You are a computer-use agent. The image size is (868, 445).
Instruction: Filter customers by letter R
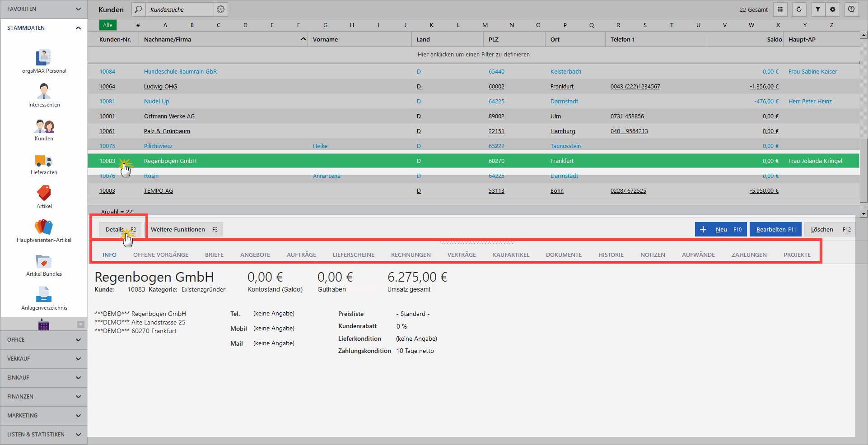(618, 25)
